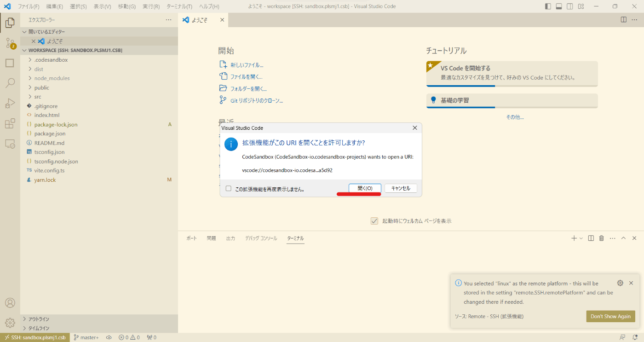Click SSH: sandbox.plsmj1.csb remote indicator

pyautogui.click(x=35, y=337)
